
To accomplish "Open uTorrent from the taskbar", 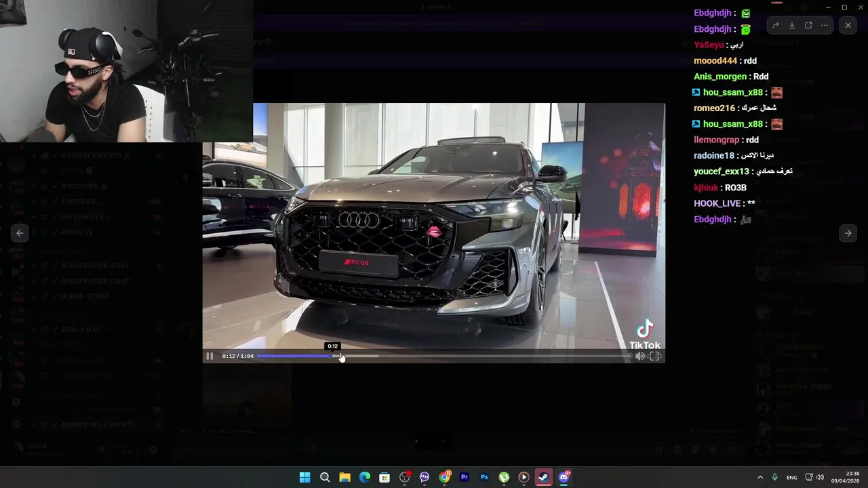I will point(504,477).
